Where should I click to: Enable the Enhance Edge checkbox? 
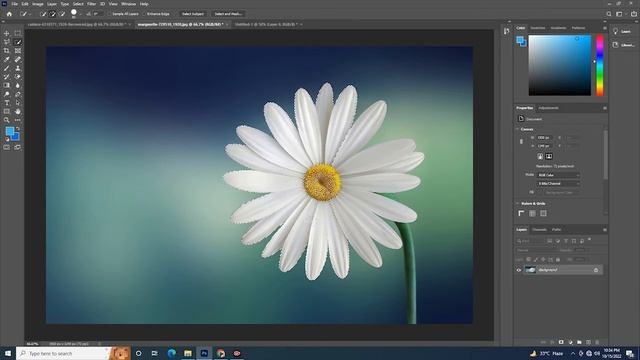click(x=145, y=14)
